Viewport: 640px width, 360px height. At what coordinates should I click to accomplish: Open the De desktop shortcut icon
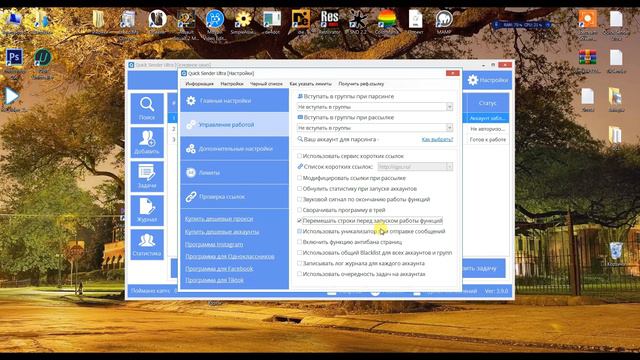[x=301, y=19]
